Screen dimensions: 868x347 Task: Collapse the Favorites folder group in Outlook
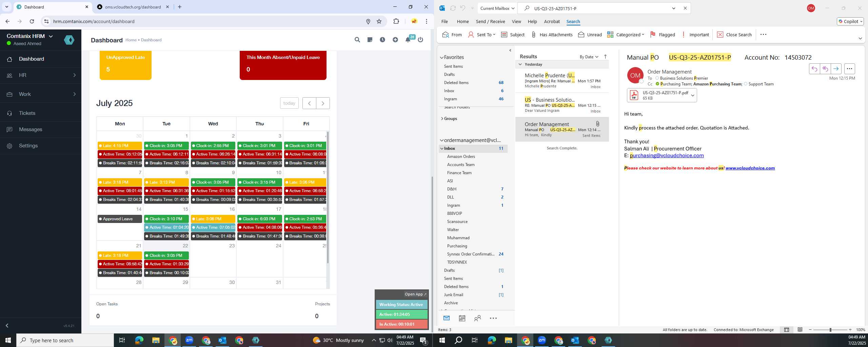tap(442, 58)
